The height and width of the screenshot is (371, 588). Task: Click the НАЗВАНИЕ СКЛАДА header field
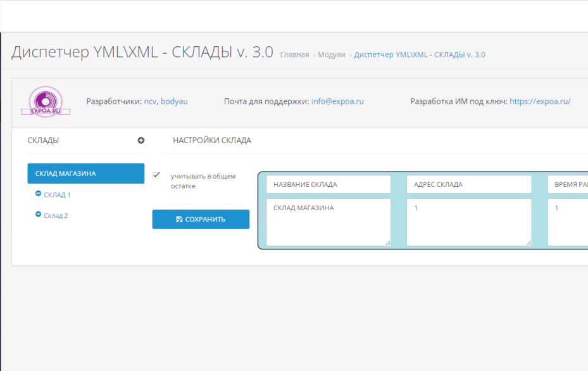tap(328, 184)
